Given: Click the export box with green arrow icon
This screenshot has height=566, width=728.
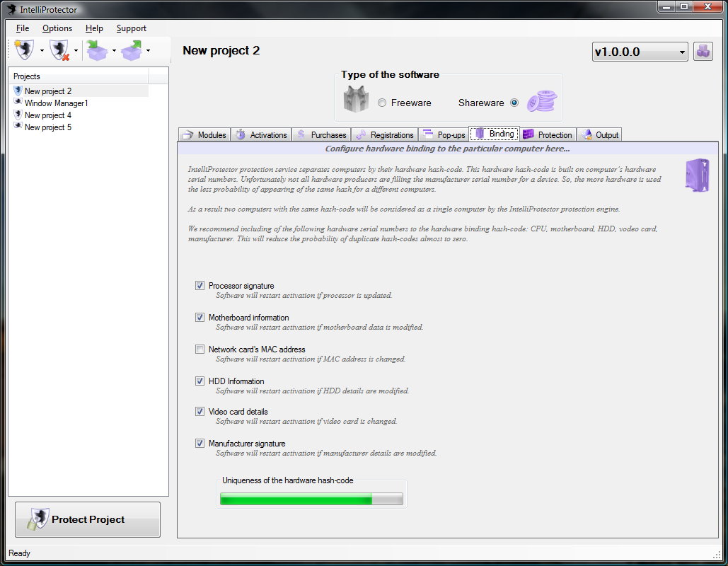Looking at the screenshot, I should coord(132,50).
